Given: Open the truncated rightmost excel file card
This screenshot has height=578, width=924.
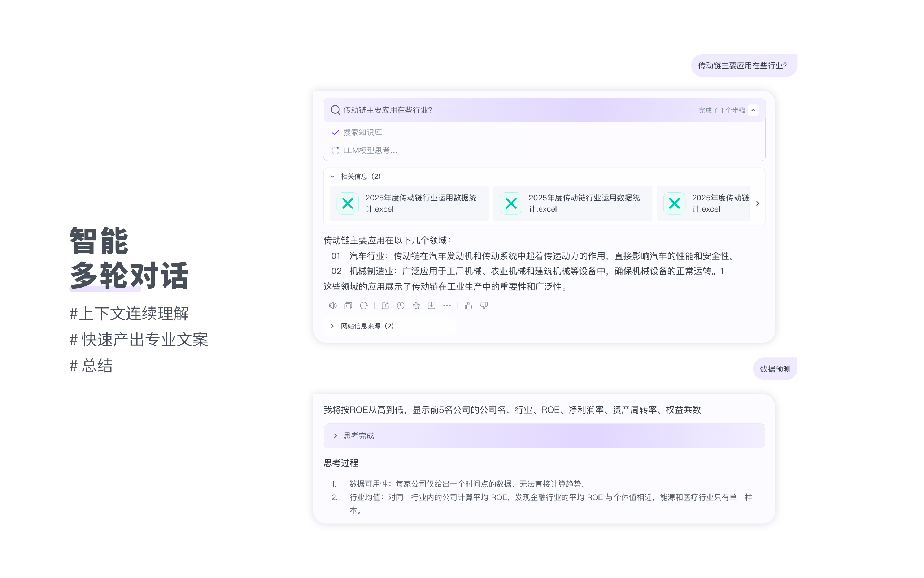Looking at the screenshot, I should tap(703, 203).
